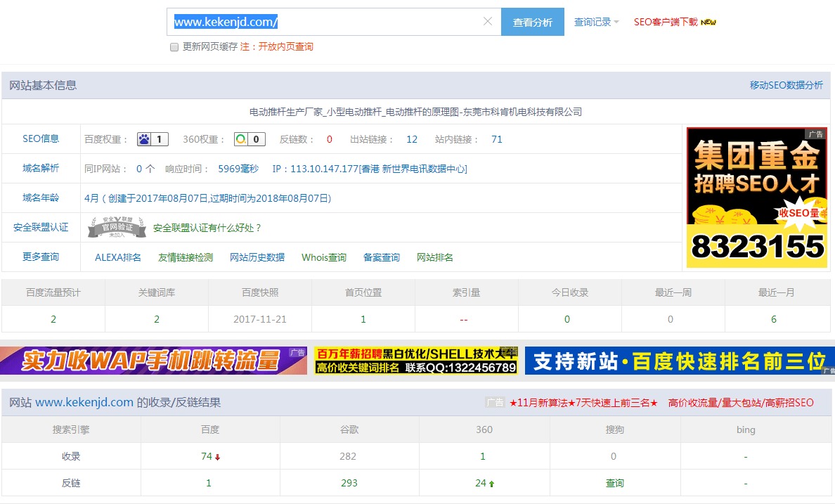This screenshot has height=504, width=835.
Task: Click Baidu traffic estimate value 2
Action: pos(53,319)
